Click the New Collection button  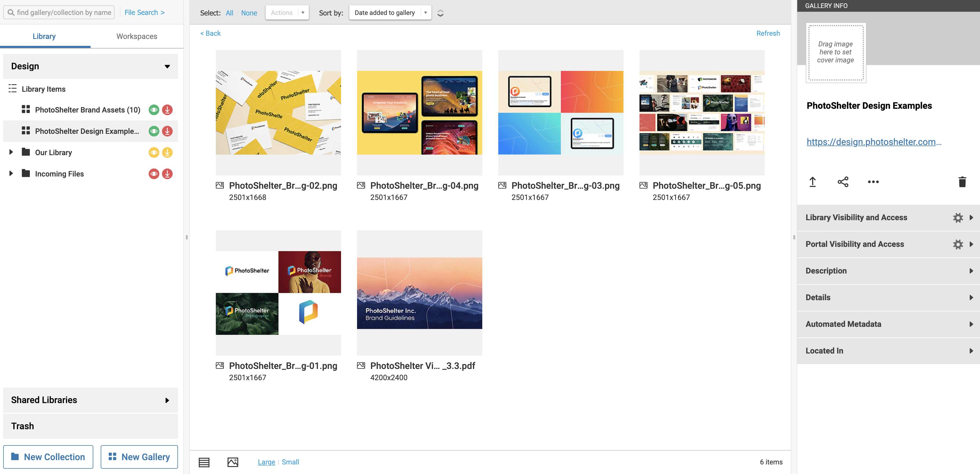(x=48, y=456)
